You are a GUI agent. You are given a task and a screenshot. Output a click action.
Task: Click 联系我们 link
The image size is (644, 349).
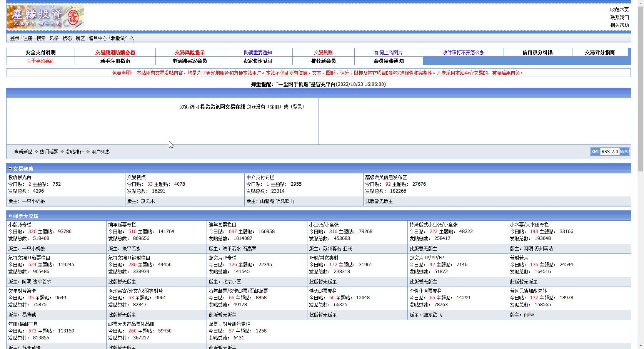point(619,17)
